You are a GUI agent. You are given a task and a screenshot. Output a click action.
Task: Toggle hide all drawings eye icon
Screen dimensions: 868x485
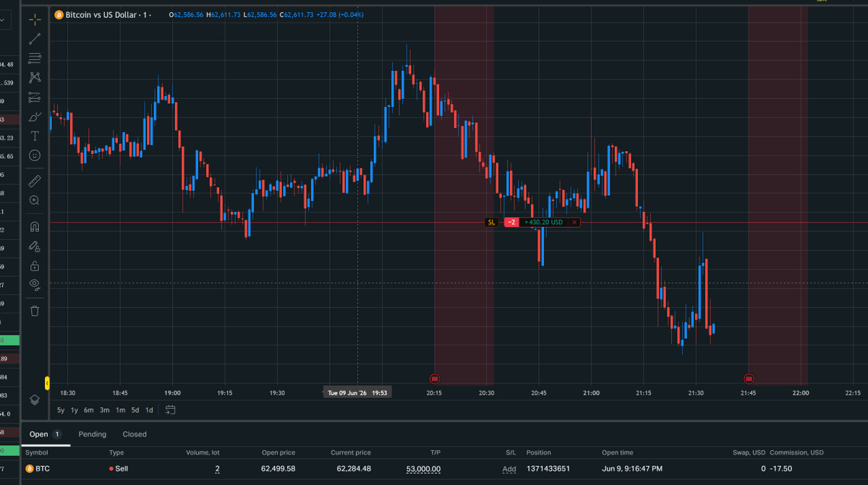click(35, 285)
